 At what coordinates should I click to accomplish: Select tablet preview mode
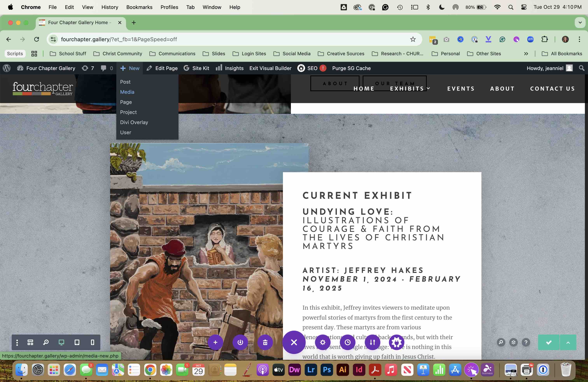click(77, 343)
